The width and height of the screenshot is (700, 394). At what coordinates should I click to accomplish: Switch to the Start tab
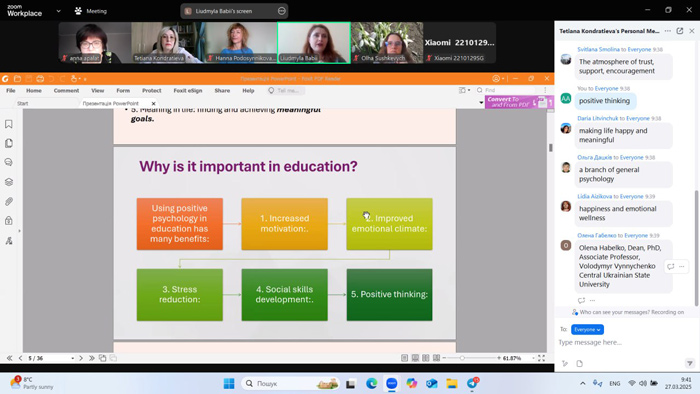coord(23,104)
